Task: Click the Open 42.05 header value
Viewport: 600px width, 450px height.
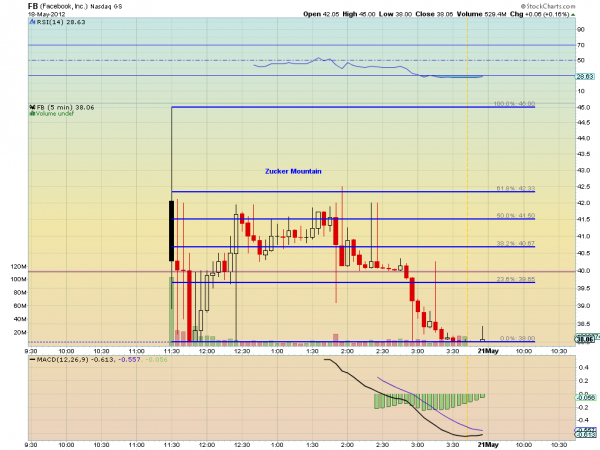Action: (321, 14)
